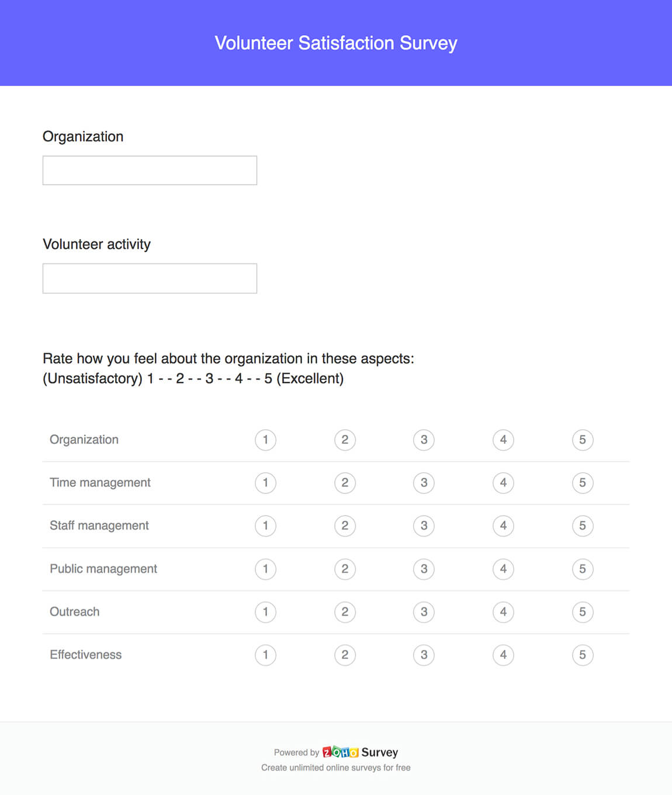Select rating 5 for Organization row
Viewport: 672px width, 795px height.
(583, 440)
